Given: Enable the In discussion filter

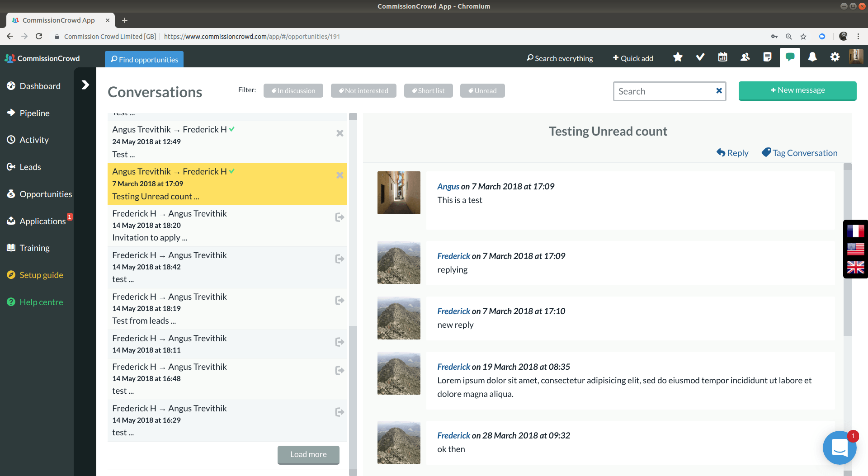Looking at the screenshot, I should (293, 90).
